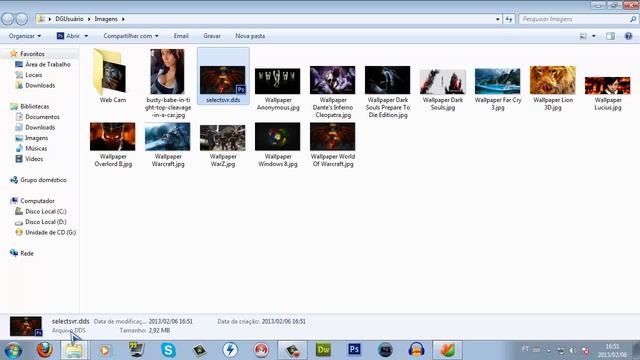Open Locais in the sidebar
This screenshot has width=640, height=360.
coord(33,75)
